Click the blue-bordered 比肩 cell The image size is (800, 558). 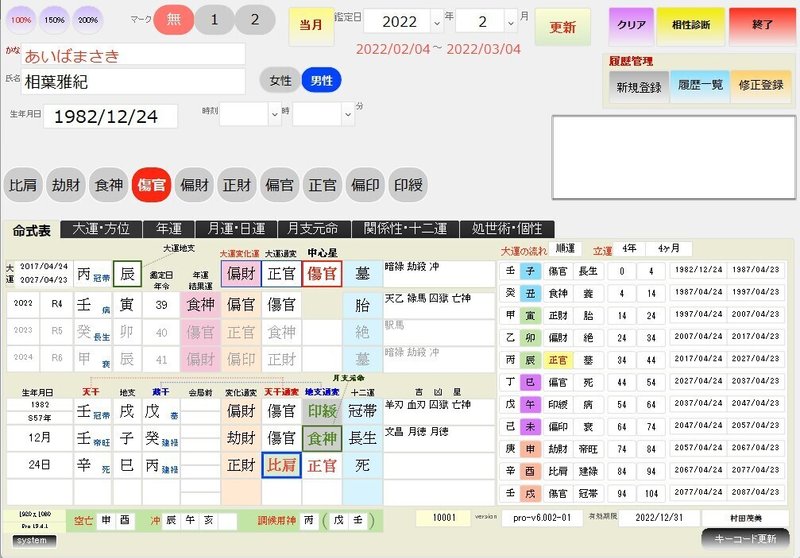pos(281,465)
